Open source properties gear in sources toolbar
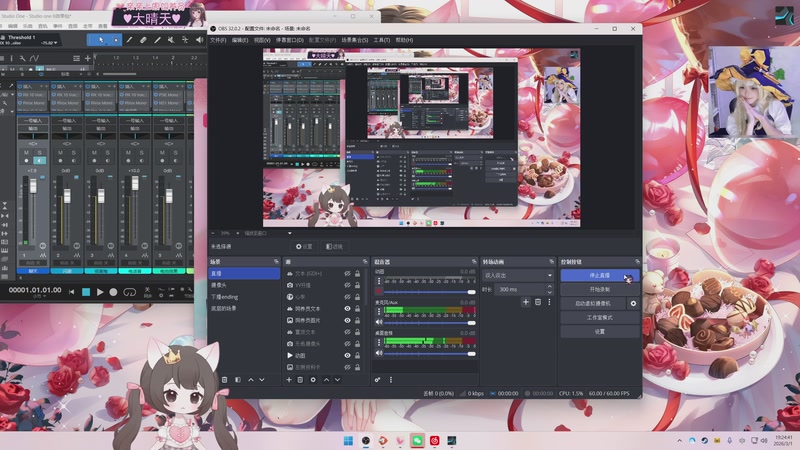Image resolution: width=800 pixels, height=450 pixels. tap(313, 380)
